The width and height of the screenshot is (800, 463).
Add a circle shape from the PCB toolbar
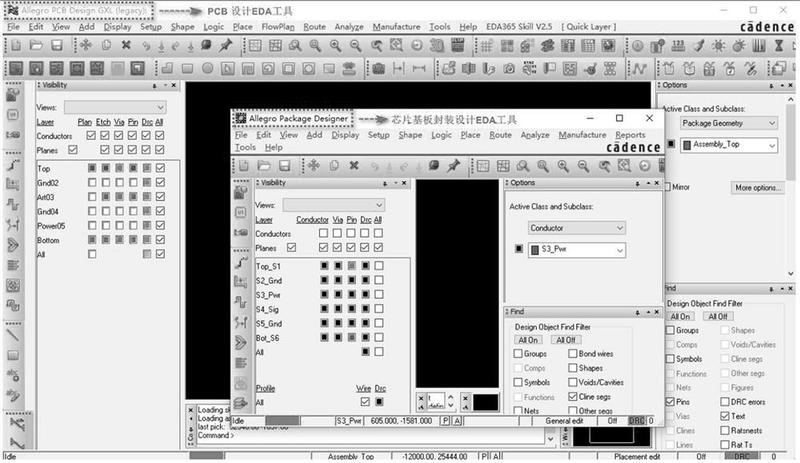point(208,69)
